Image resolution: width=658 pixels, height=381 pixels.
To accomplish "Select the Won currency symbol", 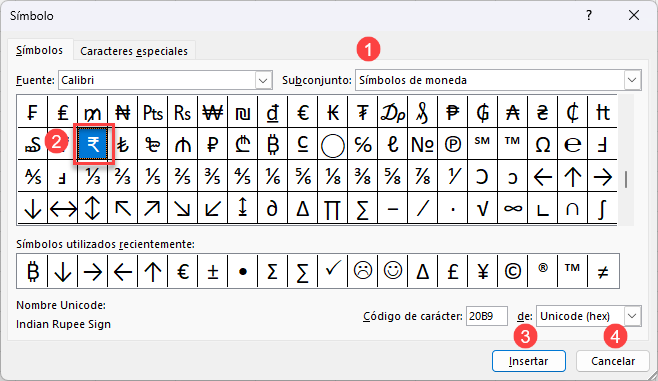I will 213,112.
